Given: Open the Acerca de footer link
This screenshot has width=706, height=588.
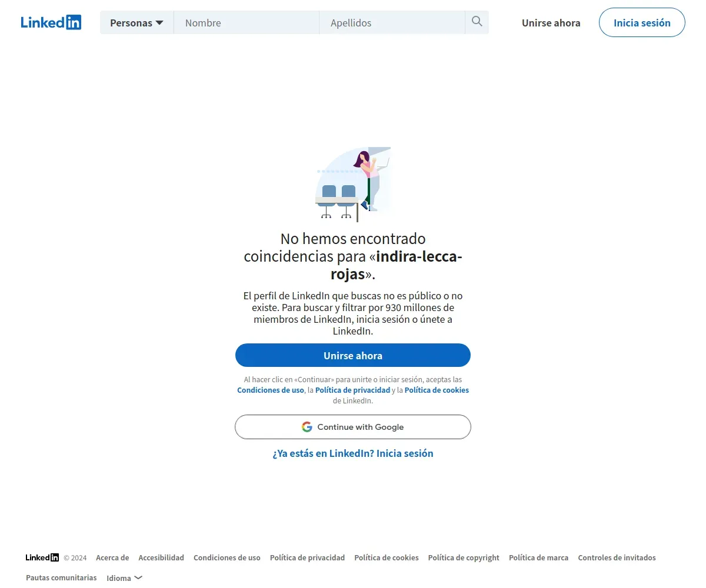Looking at the screenshot, I should 112,557.
